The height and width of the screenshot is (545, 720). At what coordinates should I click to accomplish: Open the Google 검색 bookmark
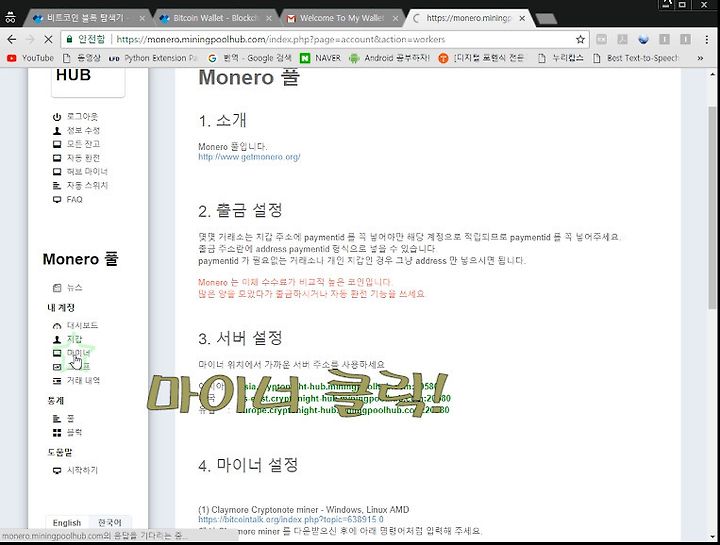click(x=250, y=58)
